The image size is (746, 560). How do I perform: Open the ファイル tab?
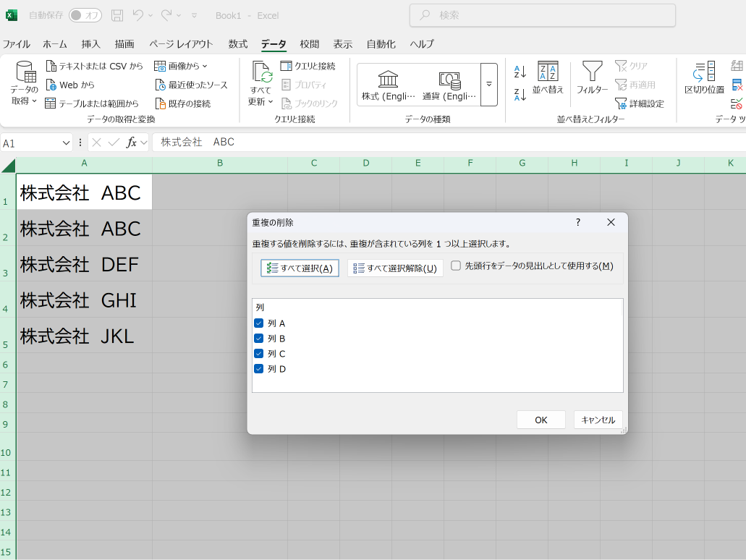point(17,43)
